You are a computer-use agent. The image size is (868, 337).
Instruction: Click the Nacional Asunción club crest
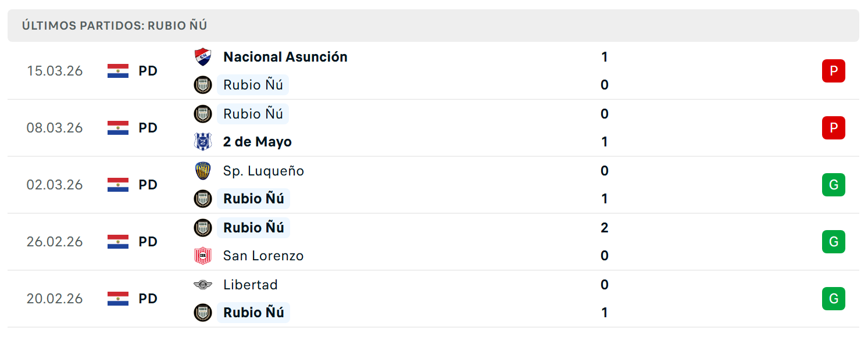pyautogui.click(x=203, y=57)
